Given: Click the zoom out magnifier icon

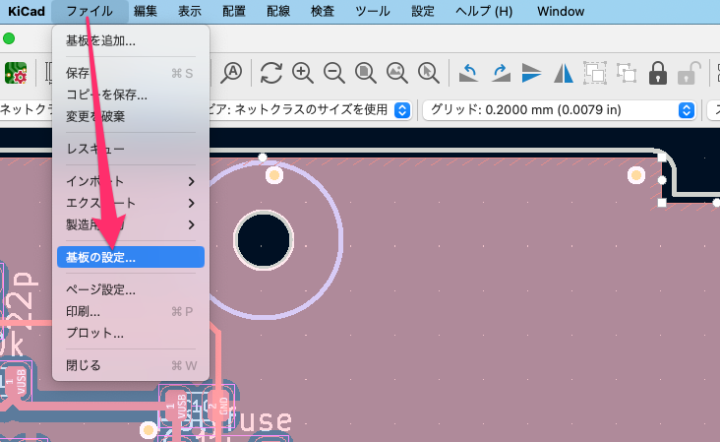Looking at the screenshot, I should point(334,72).
